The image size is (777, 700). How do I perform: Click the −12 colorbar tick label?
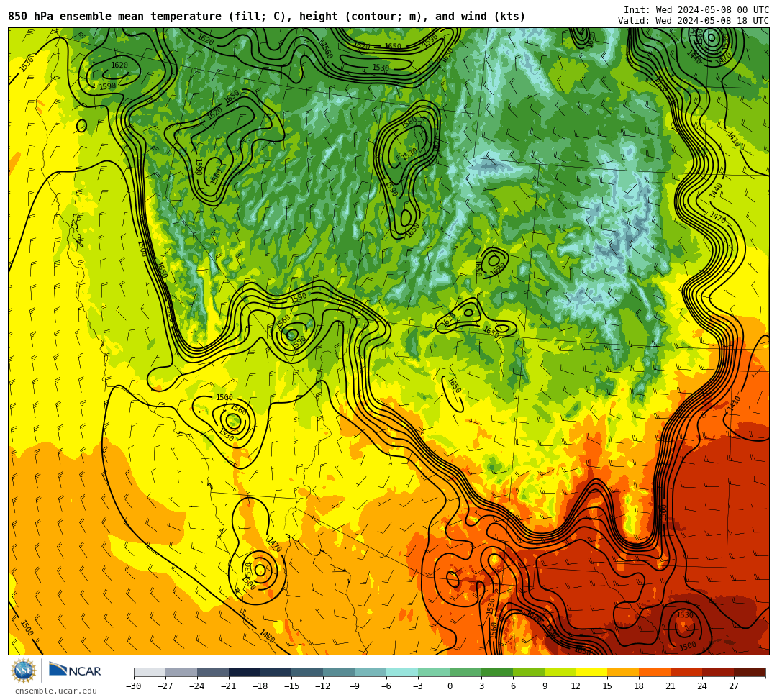point(324,686)
